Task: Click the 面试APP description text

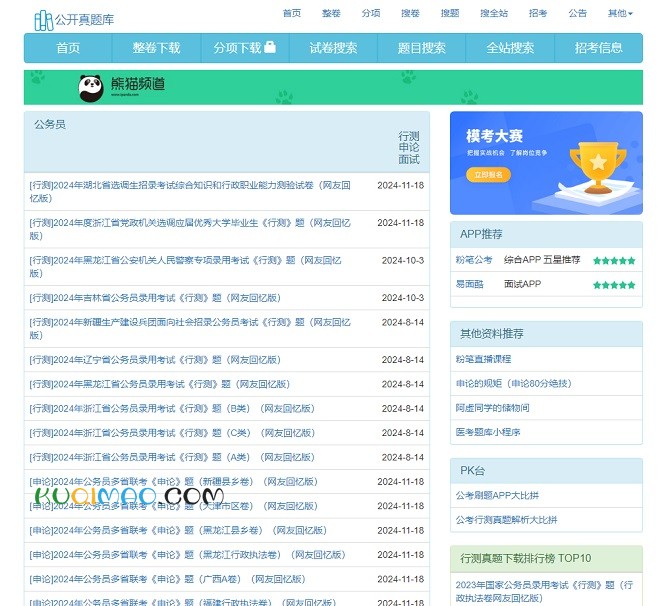Action: tap(522, 284)
